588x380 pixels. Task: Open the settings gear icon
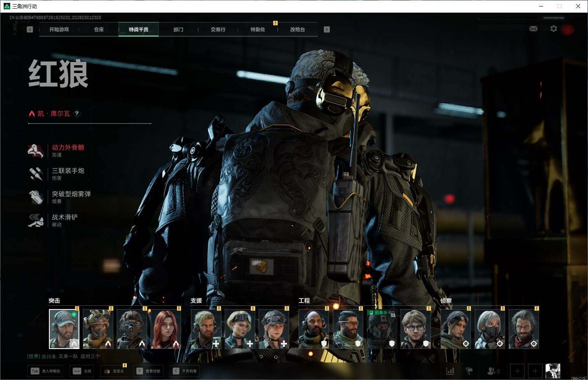(x=553, y=29)
